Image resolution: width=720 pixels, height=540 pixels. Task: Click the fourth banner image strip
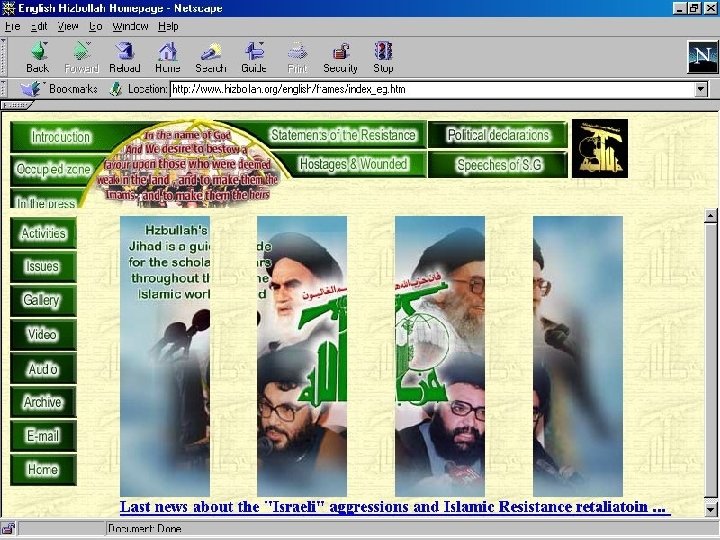[578, 356]
